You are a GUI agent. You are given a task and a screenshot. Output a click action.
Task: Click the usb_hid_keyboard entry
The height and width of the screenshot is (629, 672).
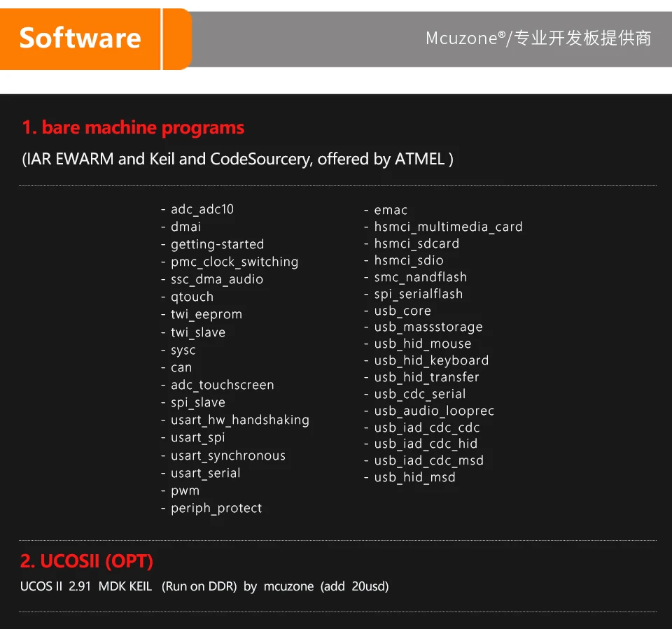coord(431,360)
